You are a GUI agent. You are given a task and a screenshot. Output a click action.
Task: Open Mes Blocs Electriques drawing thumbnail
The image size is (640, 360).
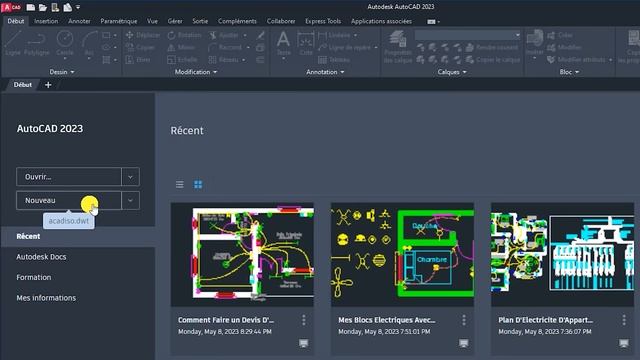click(402, 255)
